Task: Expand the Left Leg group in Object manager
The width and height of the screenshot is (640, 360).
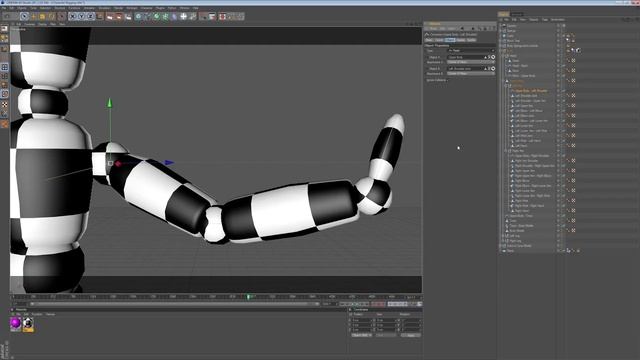Action: coord(504,236)
